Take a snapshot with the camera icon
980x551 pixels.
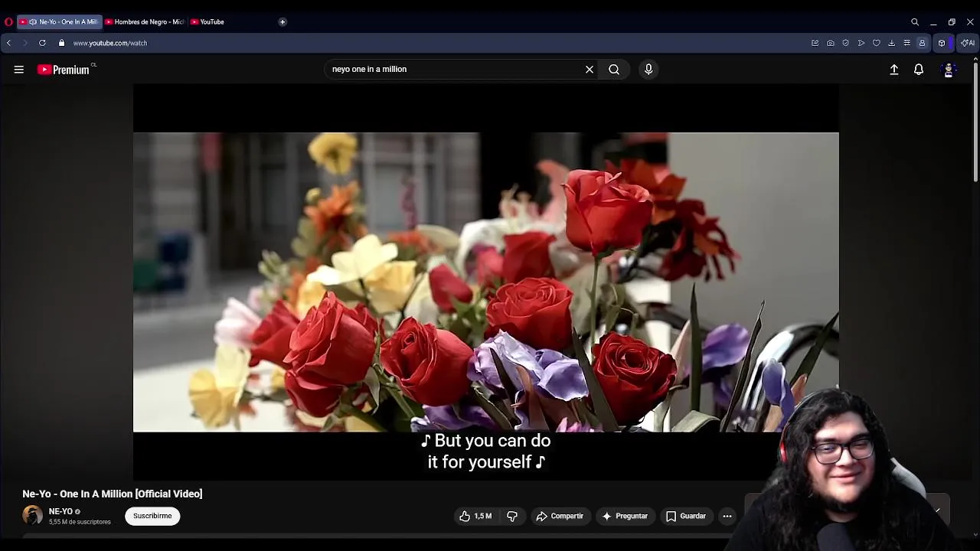tap(831, 43)
